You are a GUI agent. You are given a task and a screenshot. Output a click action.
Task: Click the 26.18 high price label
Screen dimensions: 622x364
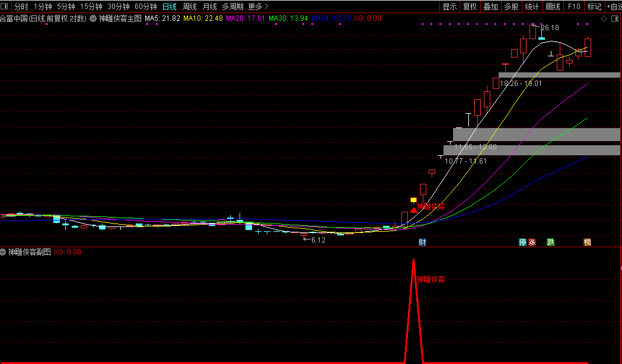550,28
